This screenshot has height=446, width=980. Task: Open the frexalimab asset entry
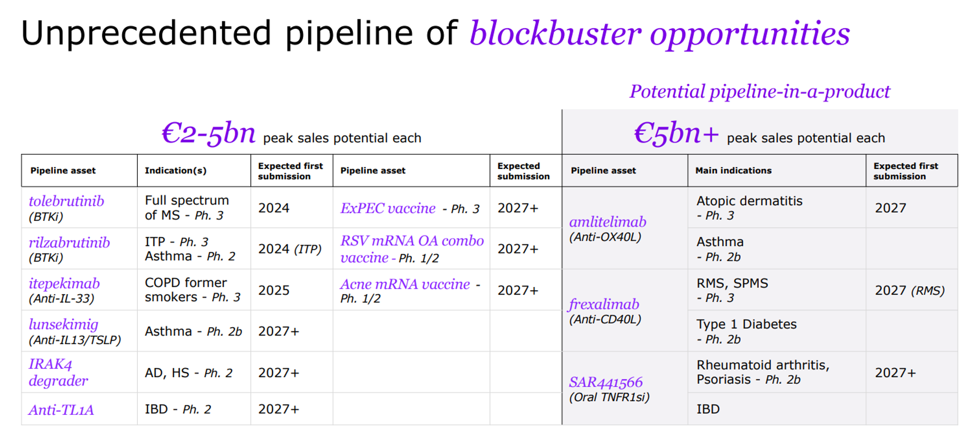604,304
